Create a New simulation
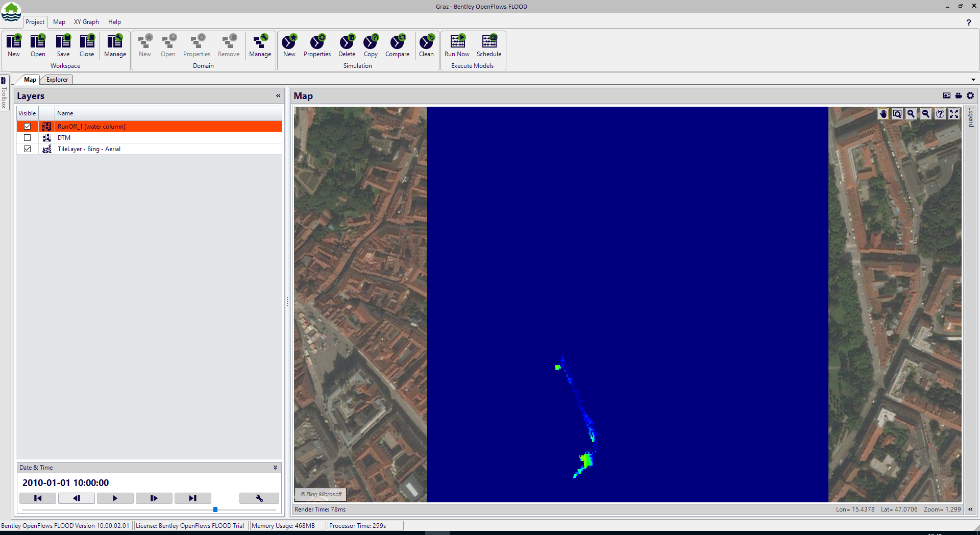This screenshot has width=980, height=535. [x=289, y=45]
